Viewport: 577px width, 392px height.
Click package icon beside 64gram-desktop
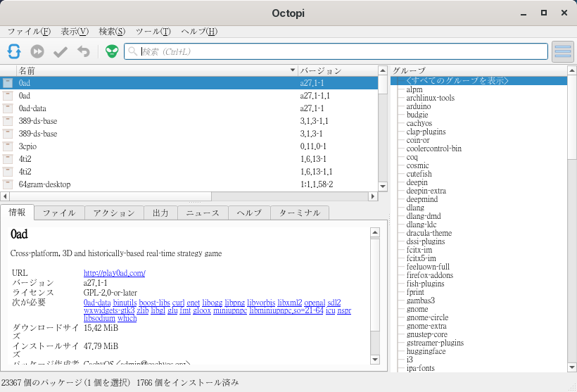click(8, 184)
